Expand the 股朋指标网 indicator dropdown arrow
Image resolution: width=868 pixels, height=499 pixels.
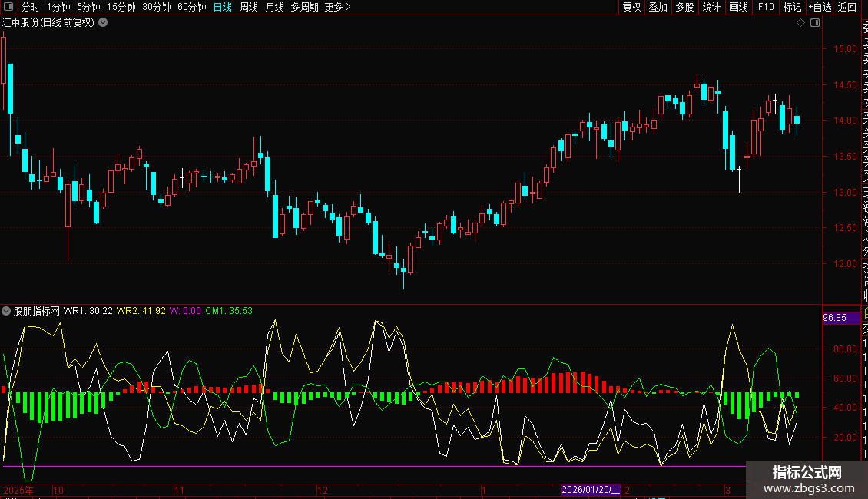click(x=7, y=312)
